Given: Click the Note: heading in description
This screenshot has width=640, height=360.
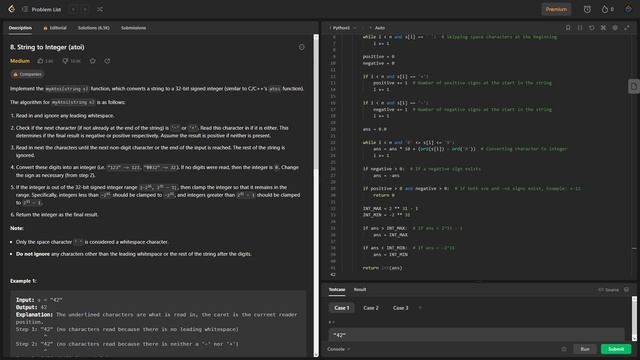Looking at the screenshot, I should coord(17,229).
